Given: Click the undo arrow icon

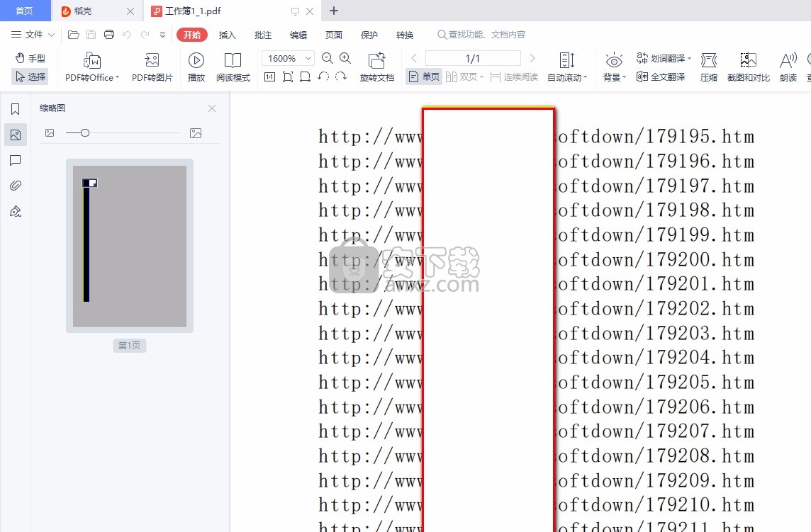Looking at the screenshot, I should [x=127, y=35].
